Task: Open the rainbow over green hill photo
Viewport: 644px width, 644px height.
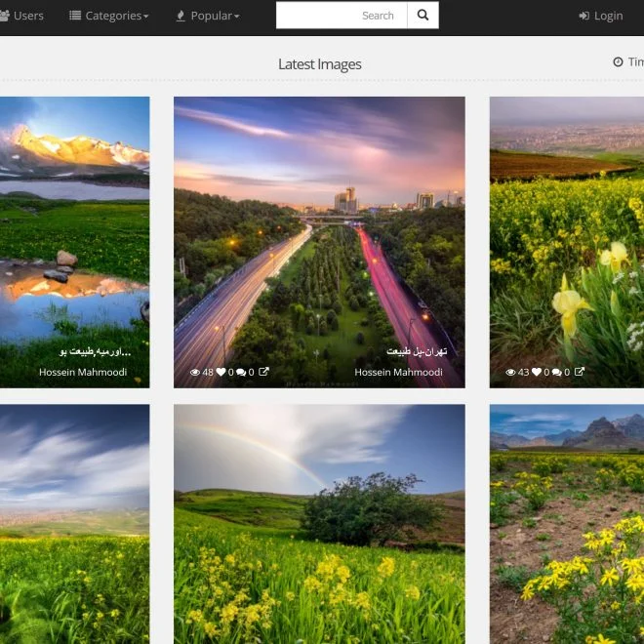Action: [319, 524]
